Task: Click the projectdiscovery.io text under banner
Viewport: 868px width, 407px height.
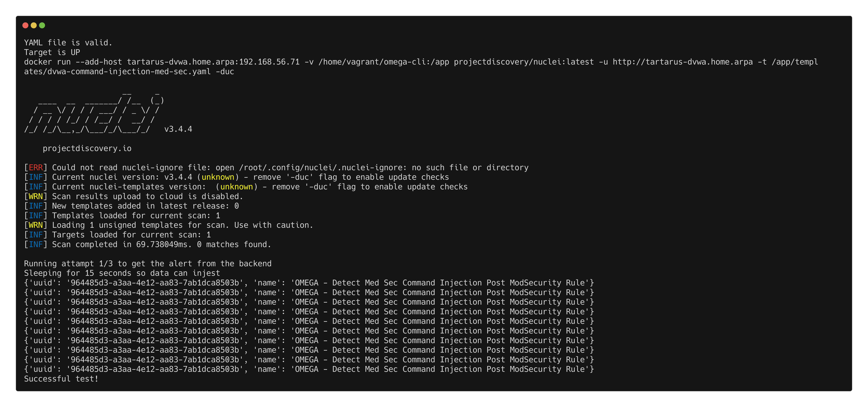Action: coord(87,148)
